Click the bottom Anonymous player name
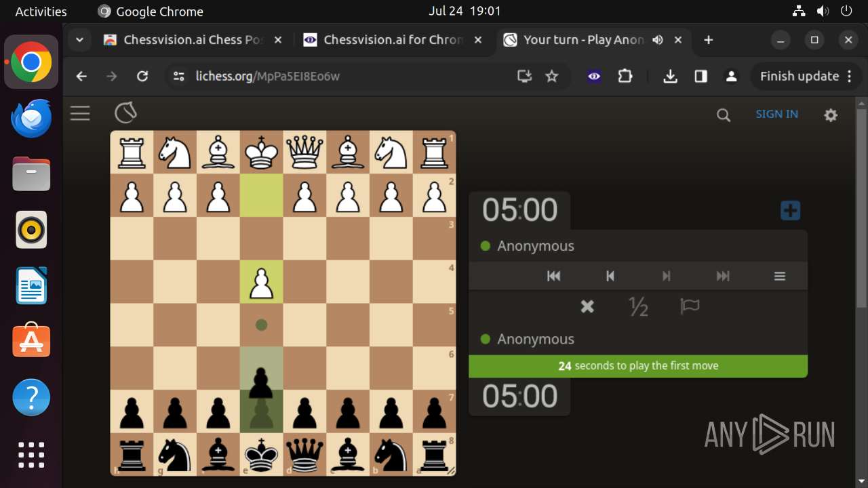Viewport: 868px width, 488px height. coord(536,339)
